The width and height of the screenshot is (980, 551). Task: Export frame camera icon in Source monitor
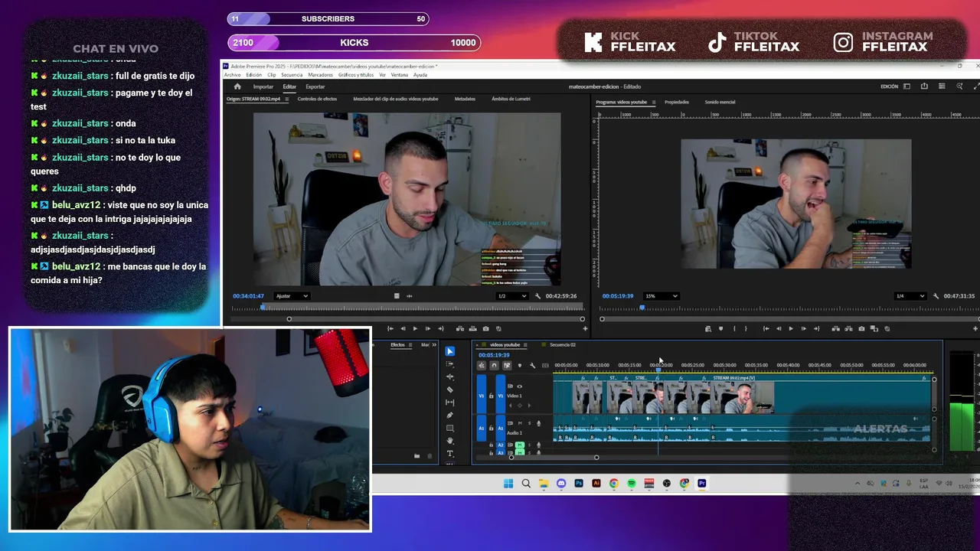tap(485, 329)
